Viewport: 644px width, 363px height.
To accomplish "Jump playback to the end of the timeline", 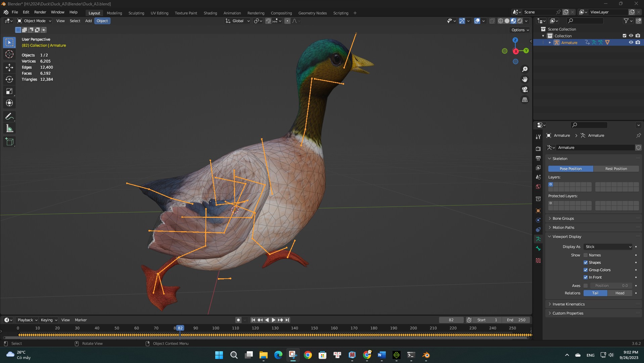I will (287, 320).
